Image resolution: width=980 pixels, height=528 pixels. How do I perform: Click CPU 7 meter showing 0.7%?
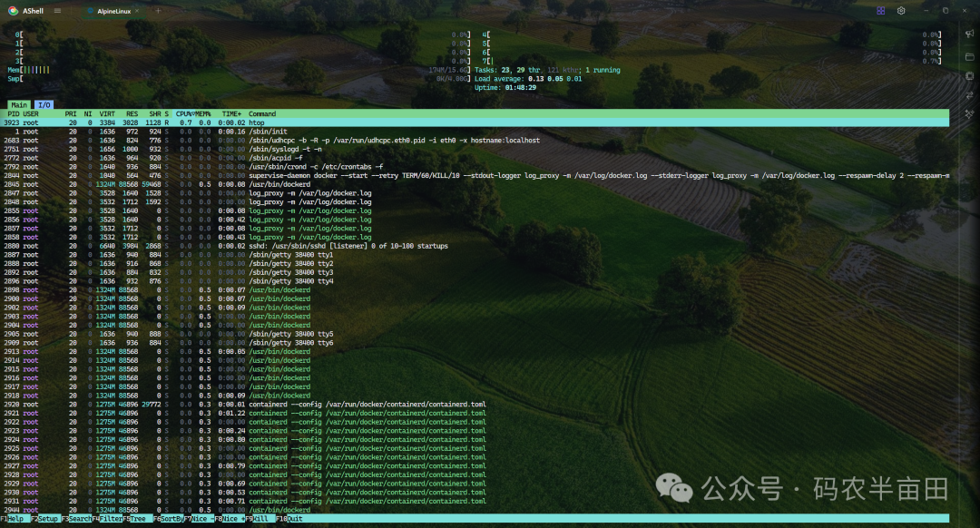point(711,61)
